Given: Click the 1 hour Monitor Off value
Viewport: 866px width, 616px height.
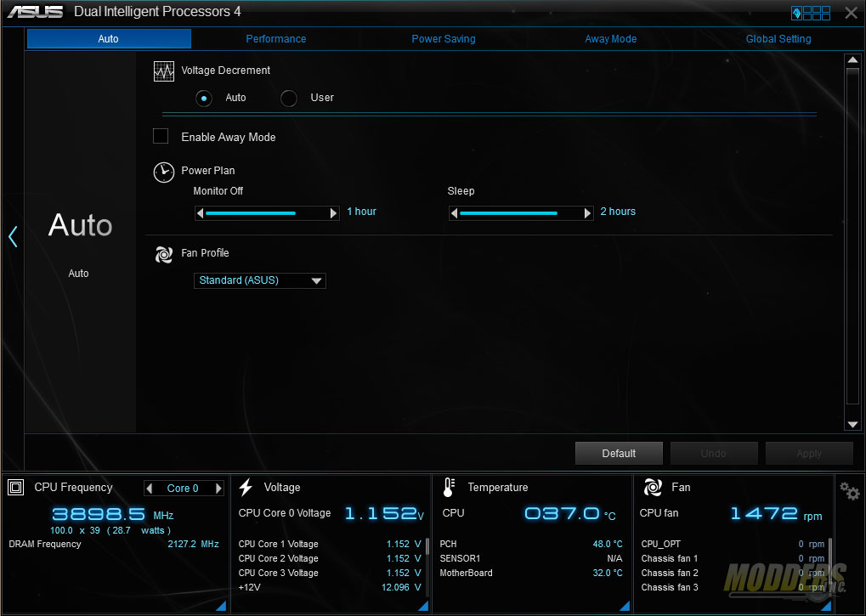Looking at the screenshot, I should point(361,212).
